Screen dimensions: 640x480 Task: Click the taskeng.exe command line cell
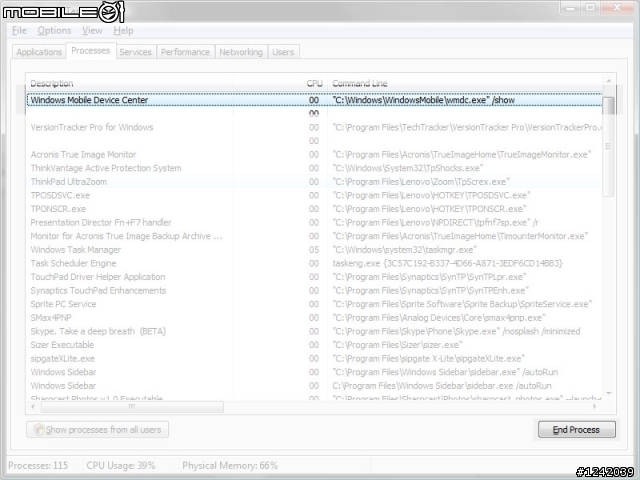(x=447, y=263)
